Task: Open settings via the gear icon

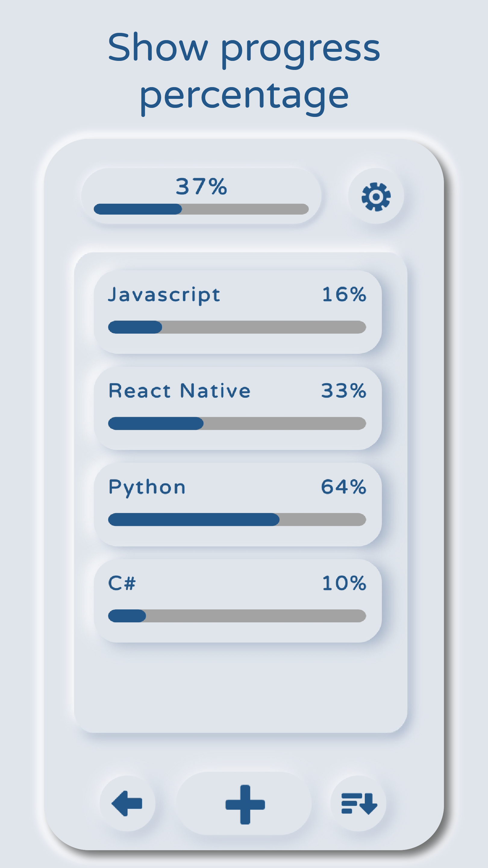Action: pos(376,197)
